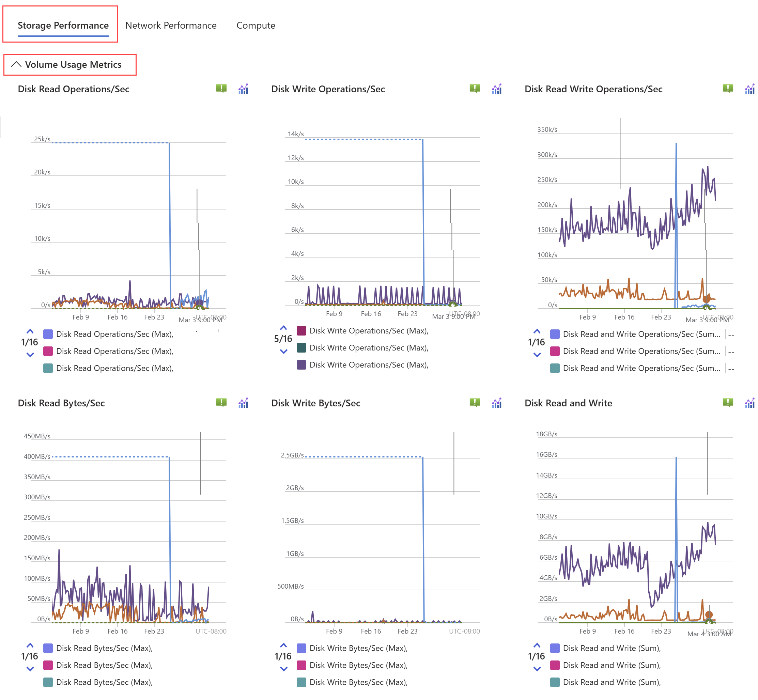
Task: Open metrics chart icon for Disk Read Operations/Sec
Action: 243,89
